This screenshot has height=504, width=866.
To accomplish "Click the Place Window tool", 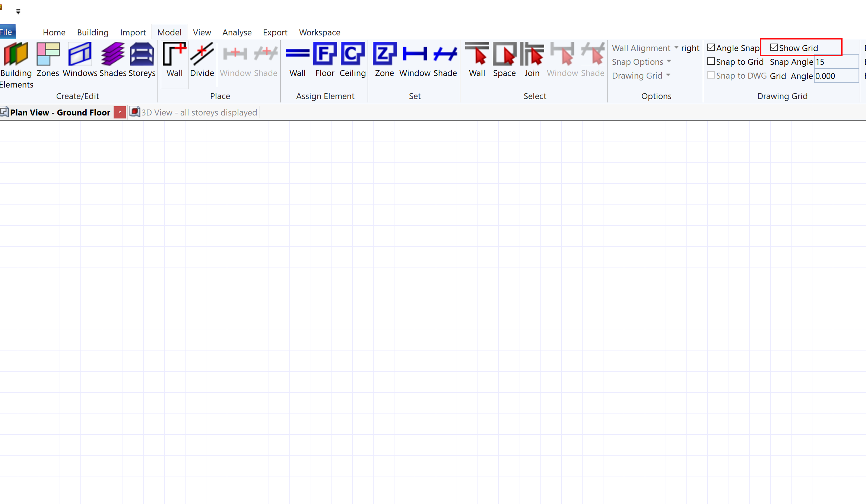I will point(235,60).
